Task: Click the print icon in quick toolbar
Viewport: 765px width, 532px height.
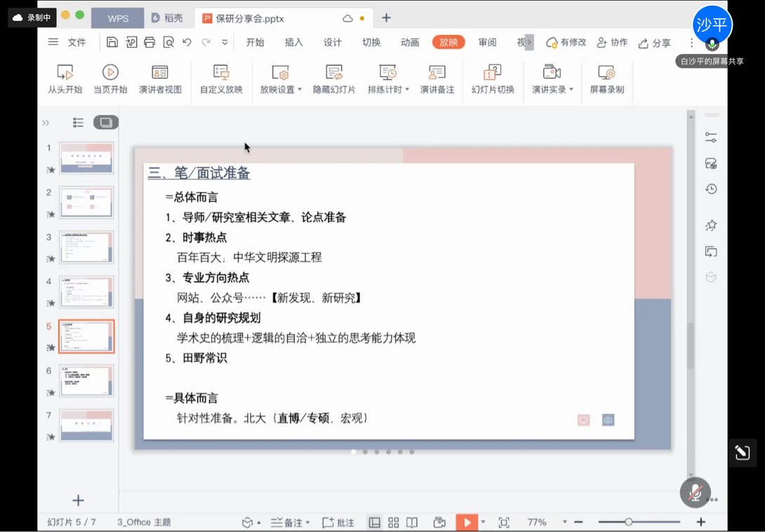Action: click(149, 42)
